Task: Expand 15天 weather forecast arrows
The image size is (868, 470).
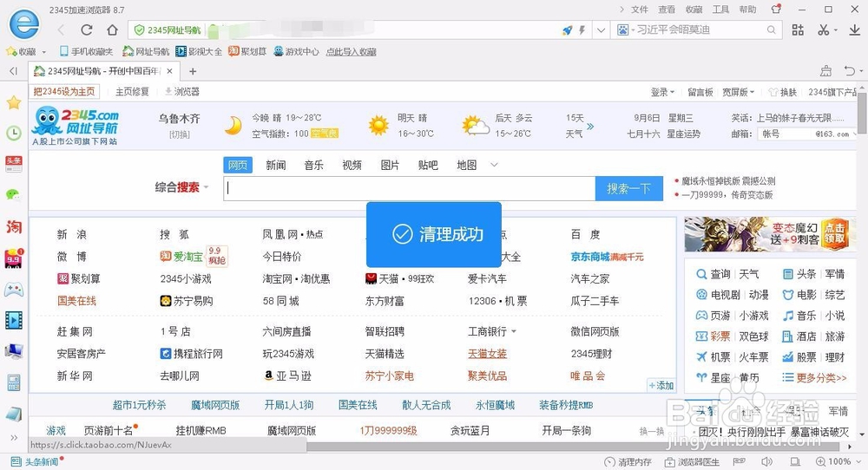Action: 590,126
